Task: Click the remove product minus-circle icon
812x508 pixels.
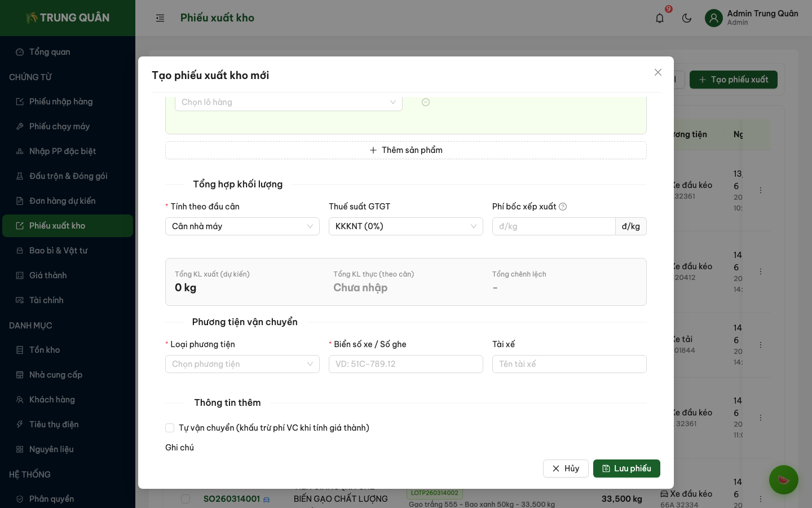Action: (426, 102)
